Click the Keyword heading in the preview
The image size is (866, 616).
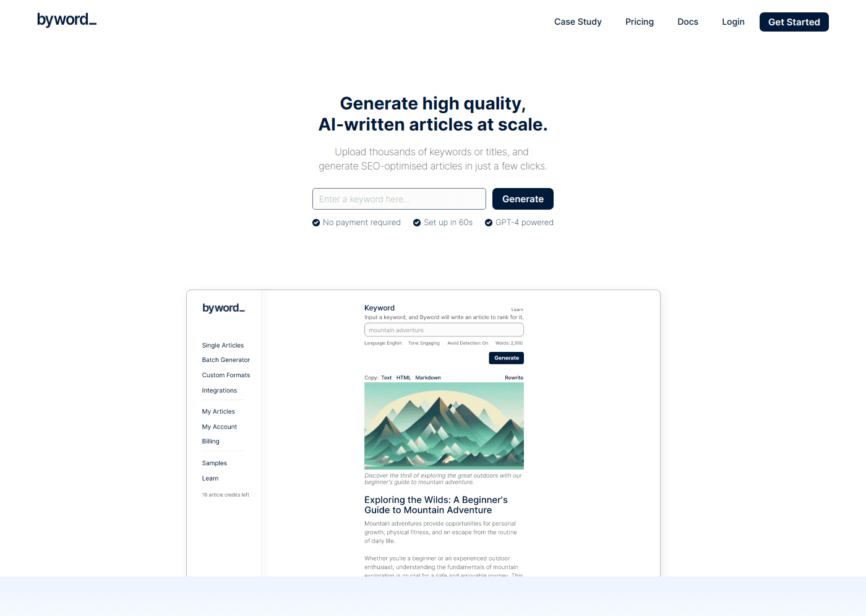tap(379, 308)
